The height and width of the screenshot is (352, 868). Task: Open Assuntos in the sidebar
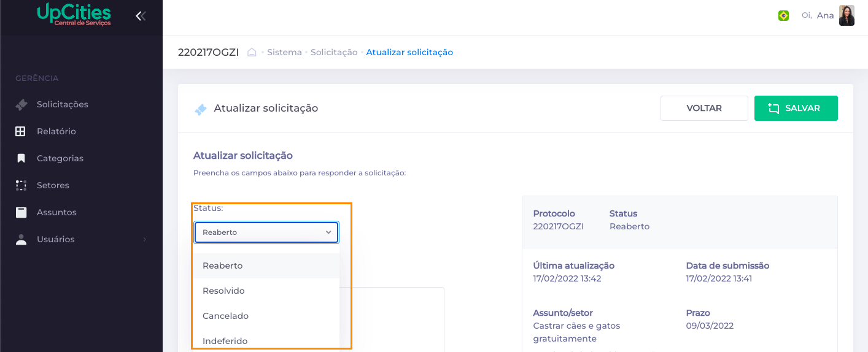click(56, 212)
